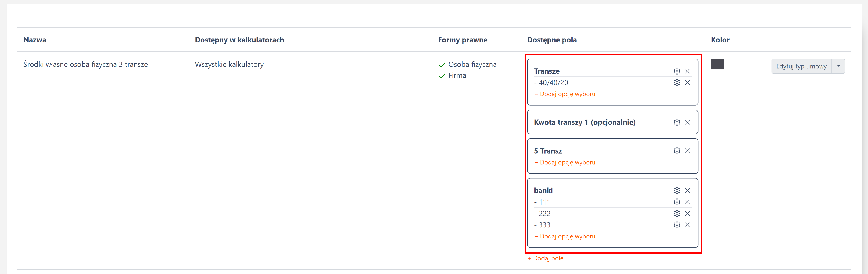Delete the 40/40/20 option

pyautogui.click(x=687, y=82)
